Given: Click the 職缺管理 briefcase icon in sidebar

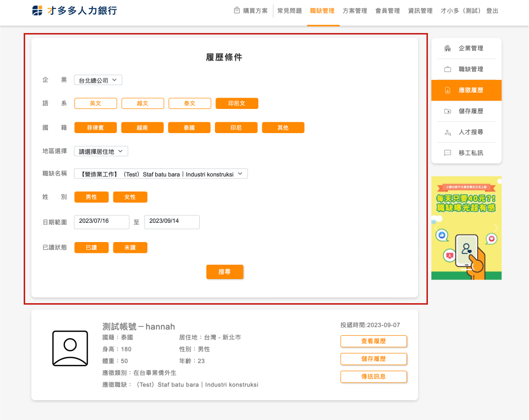Looking at the screenshot, I should 448,70.
